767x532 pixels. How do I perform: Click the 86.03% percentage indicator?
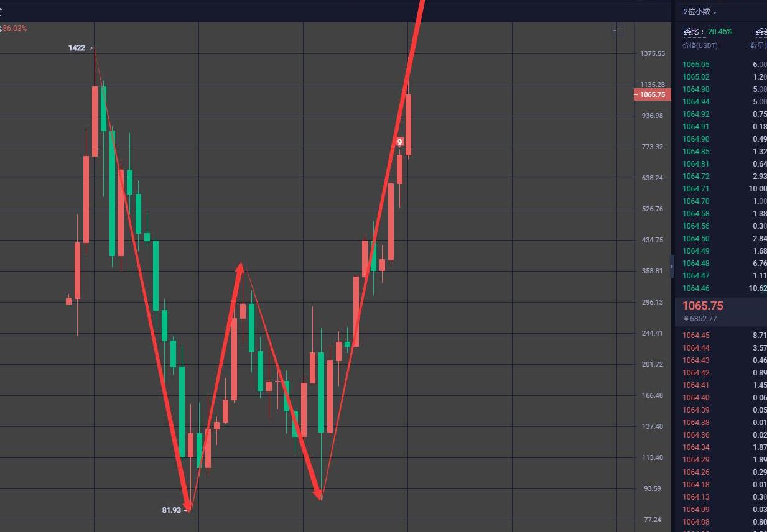click(14, 29)
